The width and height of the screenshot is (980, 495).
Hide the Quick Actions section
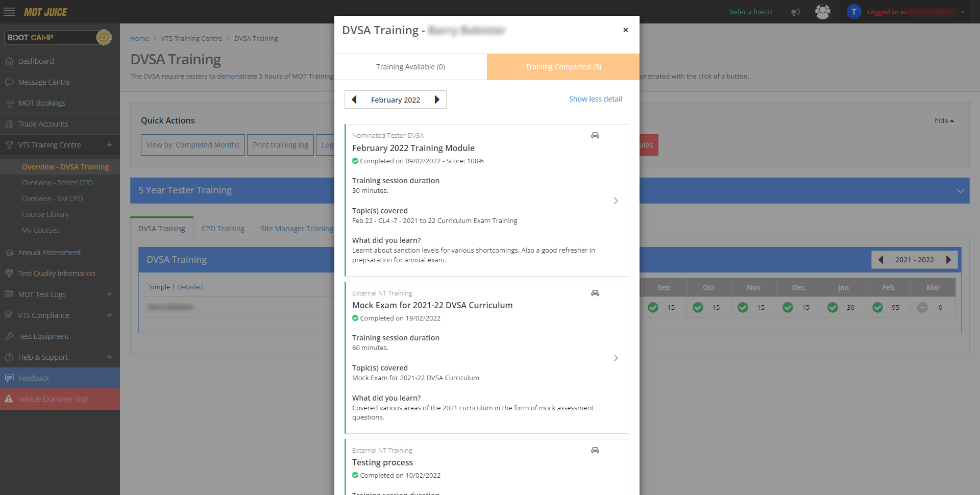coord(944,121)
